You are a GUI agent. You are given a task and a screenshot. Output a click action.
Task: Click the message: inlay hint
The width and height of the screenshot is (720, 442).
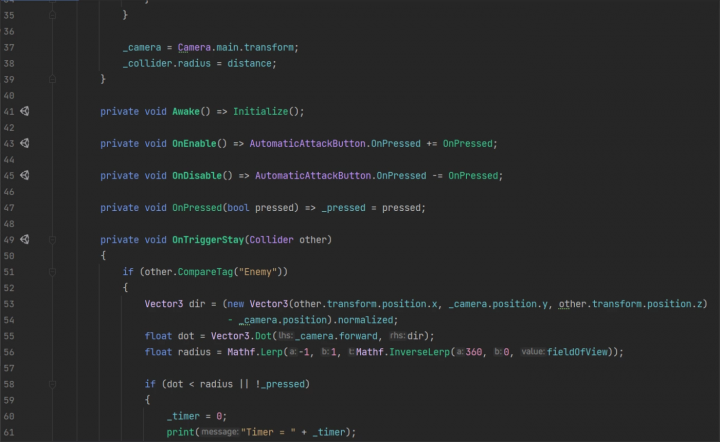(220, 432)
